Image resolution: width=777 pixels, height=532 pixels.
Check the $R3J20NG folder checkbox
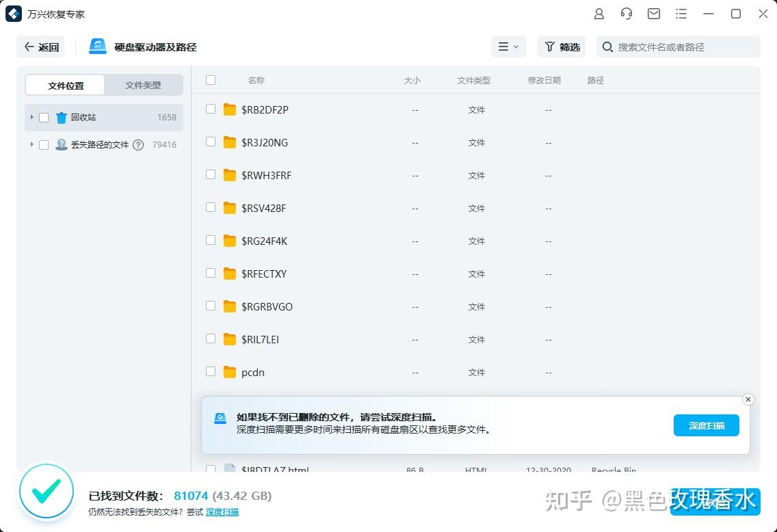[211, 142]
